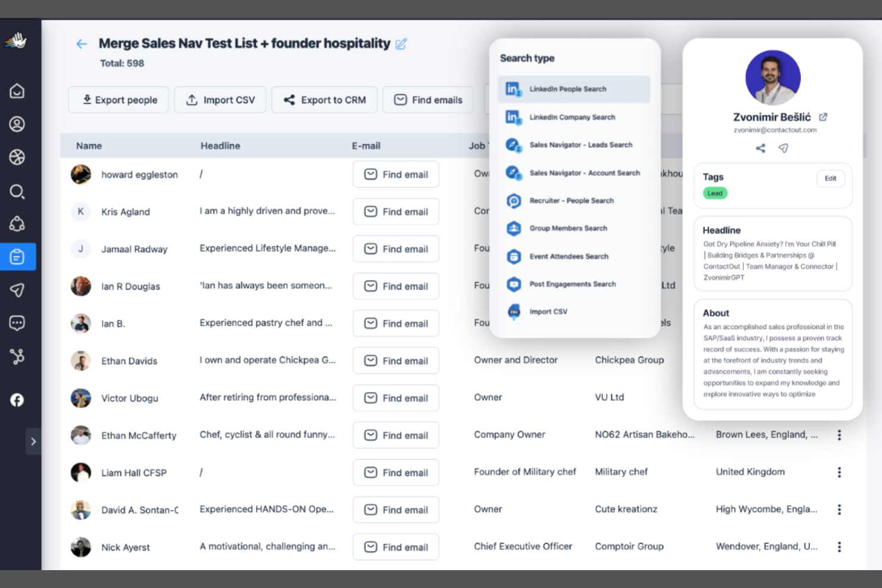
Task: Open the Home icon in the sidebar
Action: (x=17, y=91)
